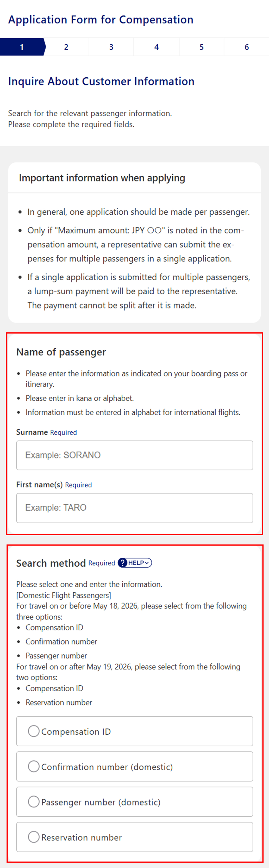Choose Confirmation number (domestic) option
This screenshot has width=269, height=868.
pyautogui.click(x=34, y=766)
